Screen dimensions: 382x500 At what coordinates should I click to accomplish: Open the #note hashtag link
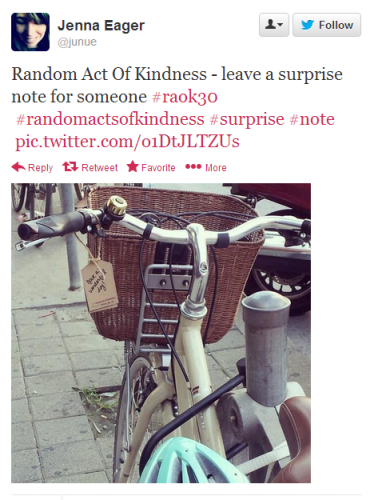pos(312,119)
